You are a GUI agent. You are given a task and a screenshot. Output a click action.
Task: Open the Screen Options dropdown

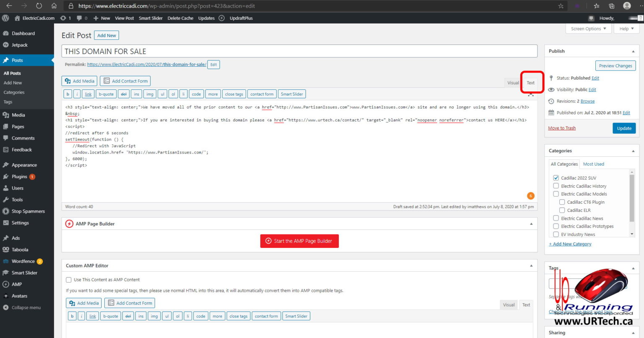[588, 29]
